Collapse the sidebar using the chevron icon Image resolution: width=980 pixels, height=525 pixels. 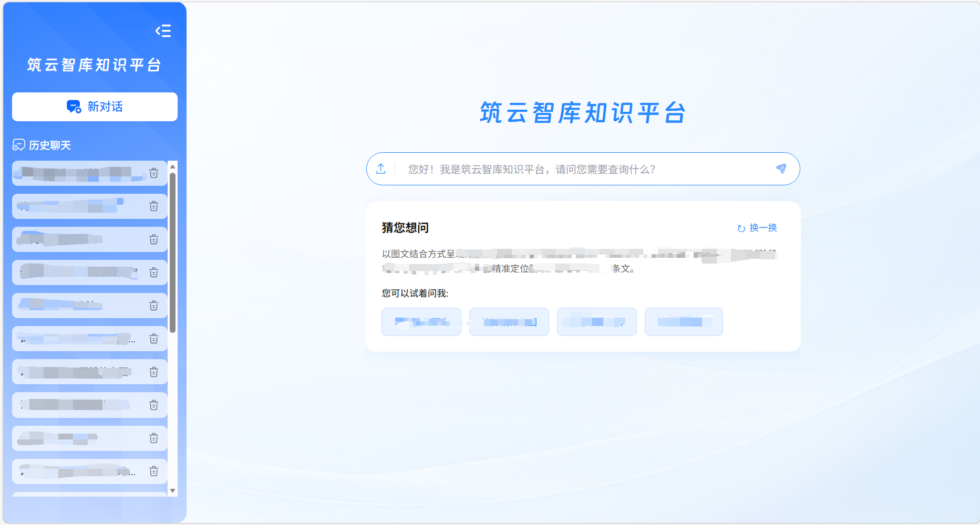pyautogui.click(x=164, y=31)
